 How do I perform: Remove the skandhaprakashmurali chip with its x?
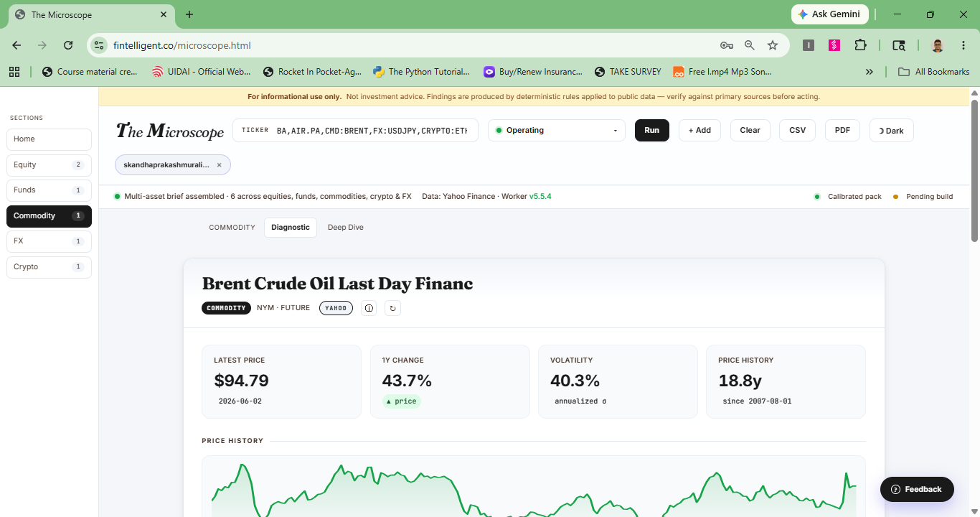(219, 165)
